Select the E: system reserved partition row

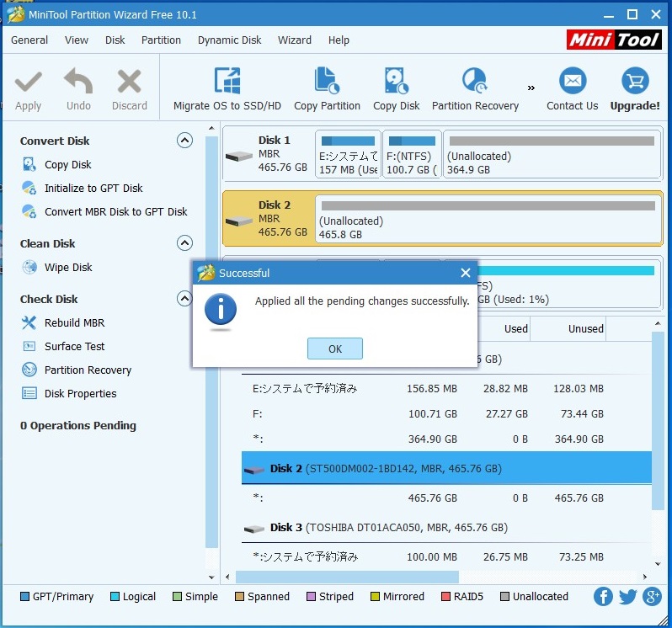click(x=446, y=389)
